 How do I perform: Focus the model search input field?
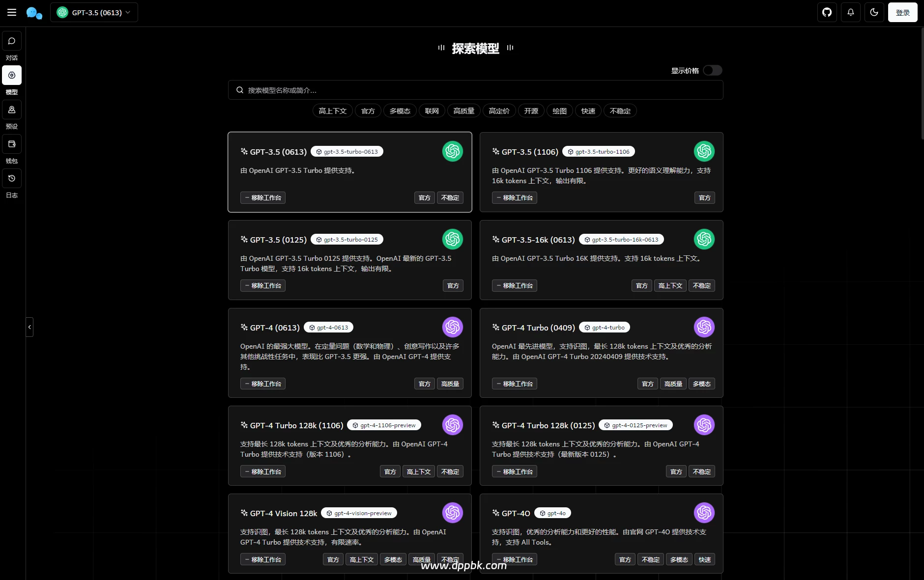475,90
